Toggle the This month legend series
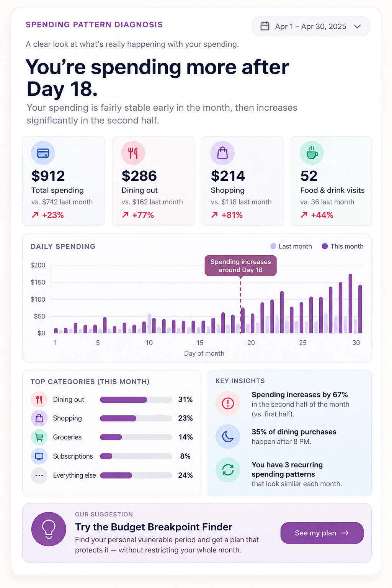 [343, 247]
